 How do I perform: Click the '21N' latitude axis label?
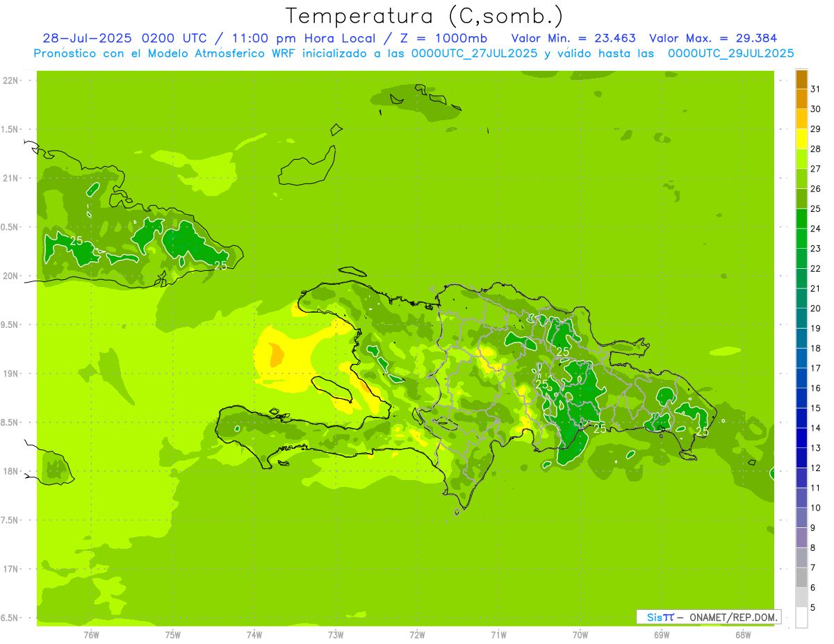click(x=10, y=178)
